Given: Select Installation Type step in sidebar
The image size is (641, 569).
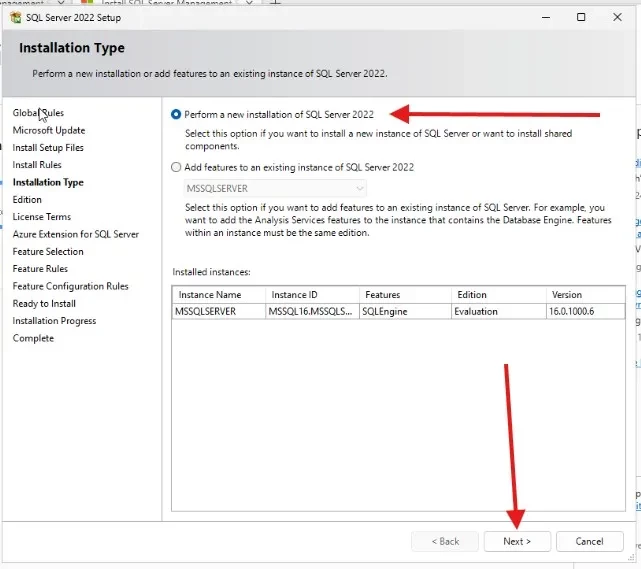Looking at the screenshot, I should pyautogui.click(x=48, y=182).
